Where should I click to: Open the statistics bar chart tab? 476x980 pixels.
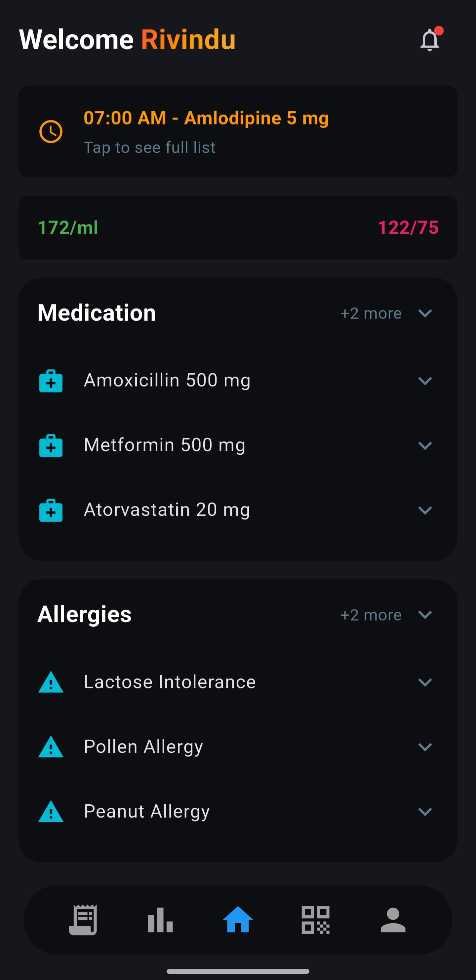pos(160,920)
